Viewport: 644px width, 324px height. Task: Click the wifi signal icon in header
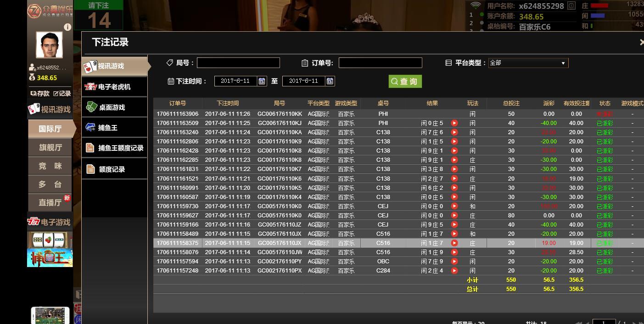(476, 6)
